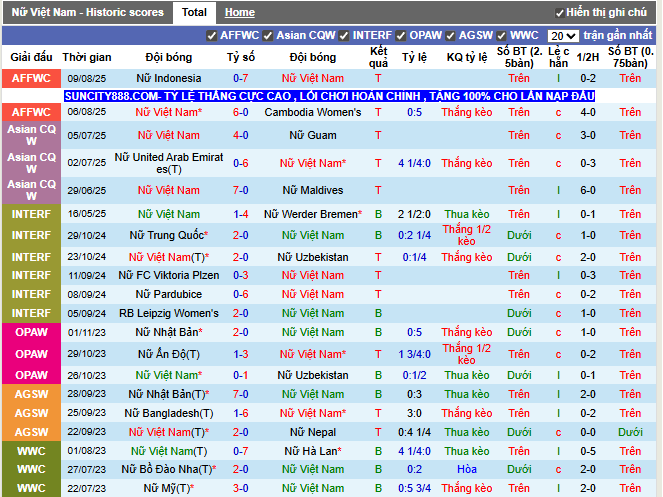Click the 4 1/4:0 odds for 02/07/25
663x497 pixels.
(414, 163)
